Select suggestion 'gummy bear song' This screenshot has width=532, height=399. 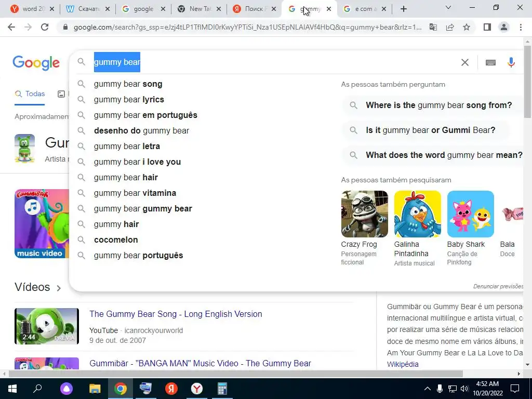(x=128, y=84)
